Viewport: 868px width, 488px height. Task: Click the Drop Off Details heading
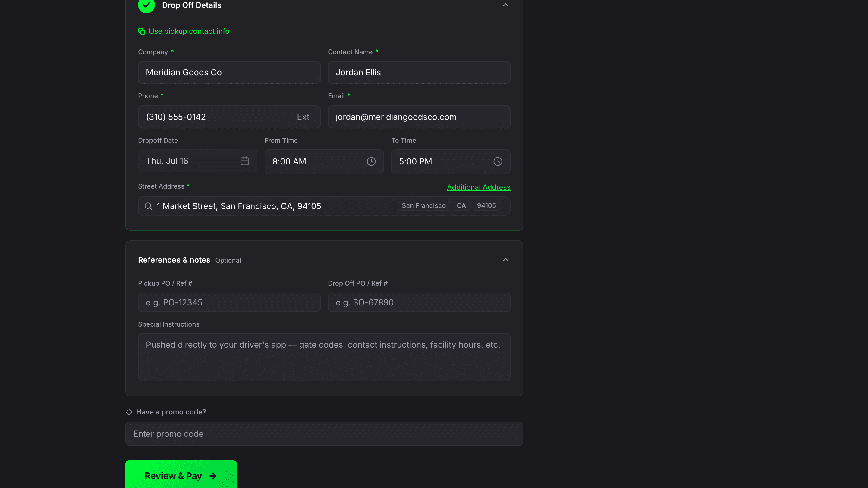click(191, 5)
